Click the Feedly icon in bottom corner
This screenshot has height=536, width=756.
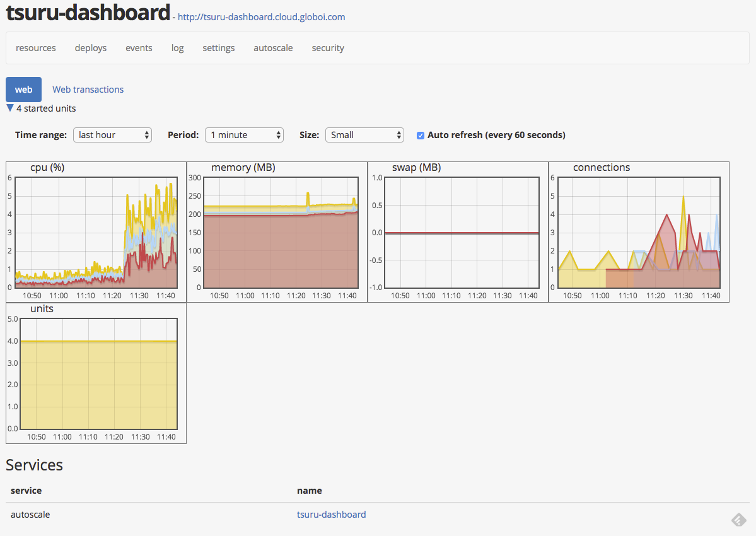point(738,520)
